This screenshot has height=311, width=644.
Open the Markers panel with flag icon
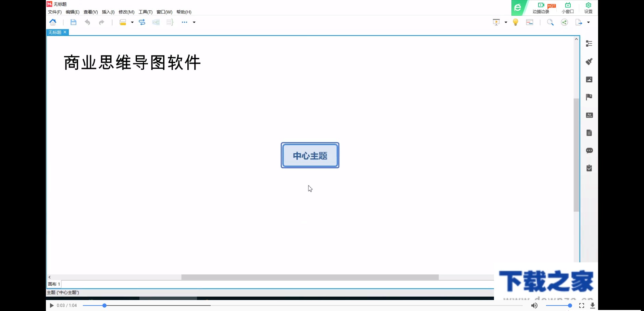590,97
